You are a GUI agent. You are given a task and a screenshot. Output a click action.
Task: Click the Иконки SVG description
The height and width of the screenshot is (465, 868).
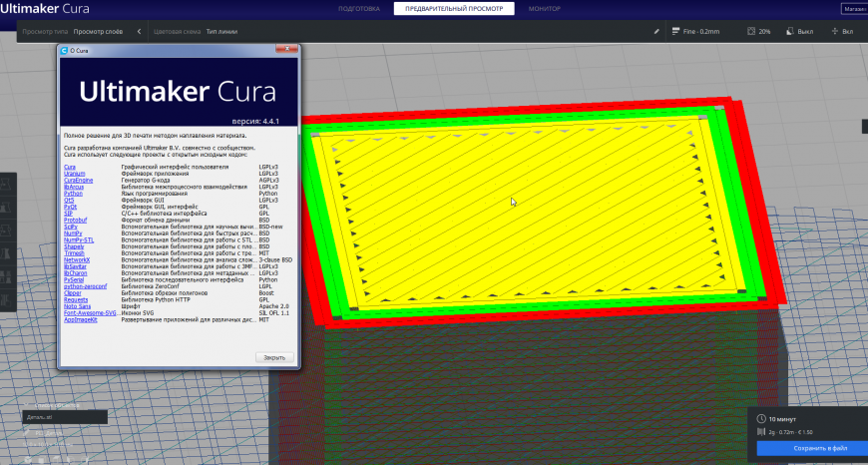pos(139,312)
